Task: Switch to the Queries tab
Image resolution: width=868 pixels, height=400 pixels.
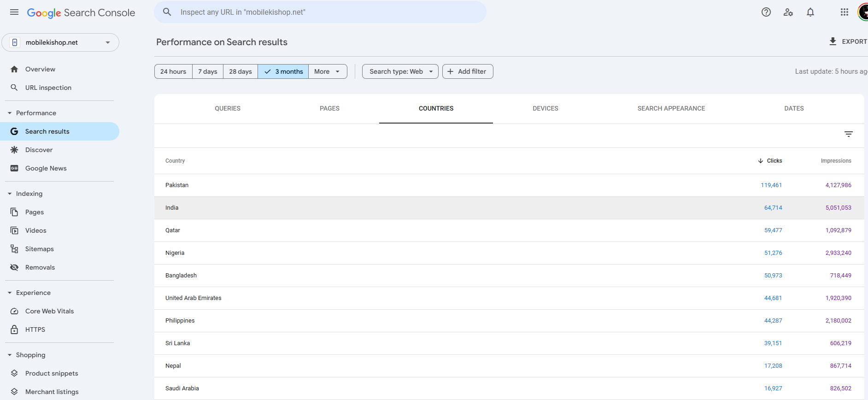Action: (228, 109)
